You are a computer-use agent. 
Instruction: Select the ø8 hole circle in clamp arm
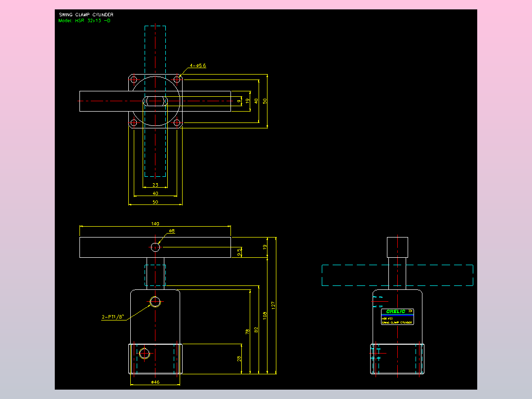pyautogui.click(x=155, y=247)
